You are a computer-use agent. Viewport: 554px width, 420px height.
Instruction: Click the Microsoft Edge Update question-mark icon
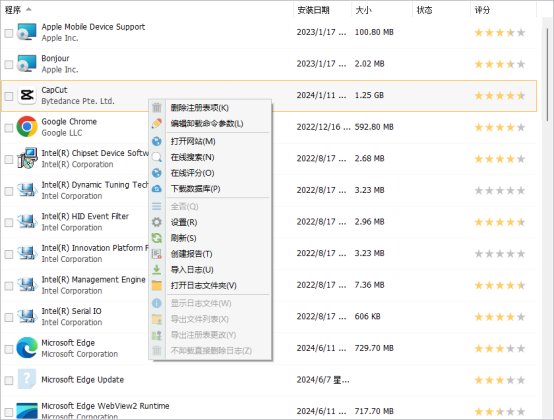click(27, 379)
